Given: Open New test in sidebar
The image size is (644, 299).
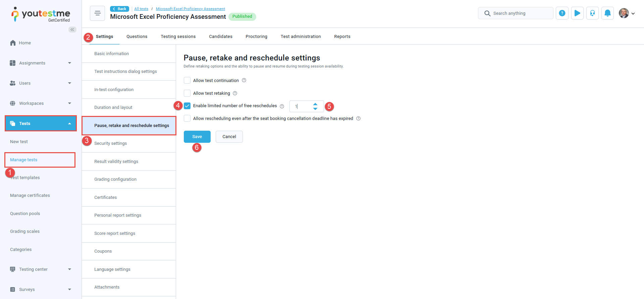Looking at the screenshot, I should click(19, 142).
